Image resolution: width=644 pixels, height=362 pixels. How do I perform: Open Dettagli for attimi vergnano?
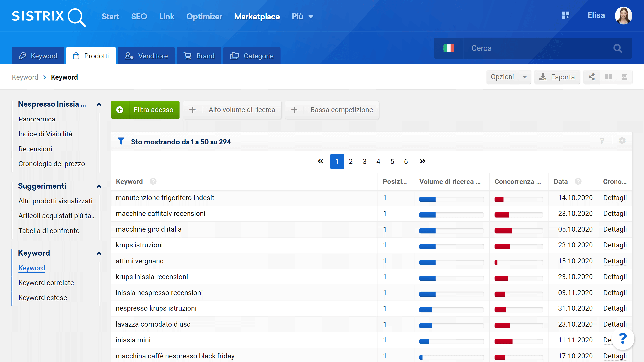pyautogui.click(x=615, y=261)
